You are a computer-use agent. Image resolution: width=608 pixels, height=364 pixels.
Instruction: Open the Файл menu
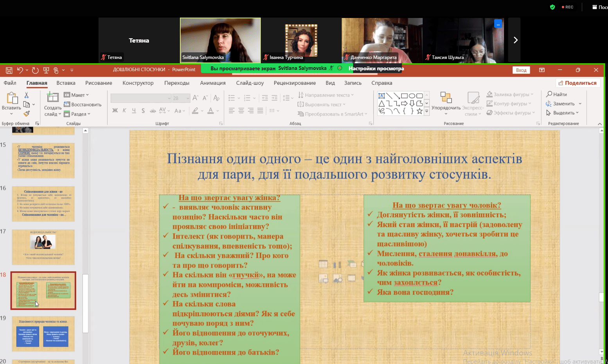[x=10, y=83]
